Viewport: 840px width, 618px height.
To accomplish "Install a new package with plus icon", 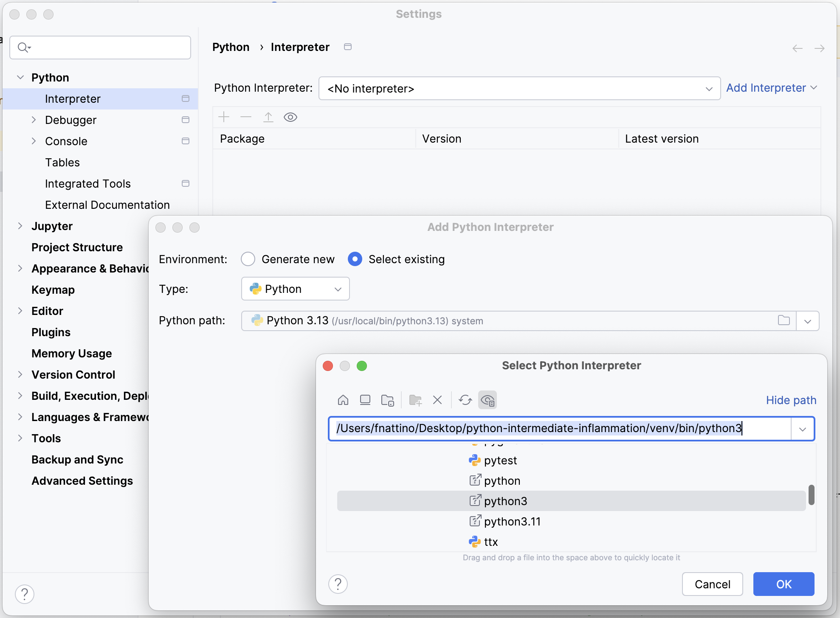I will [224, 117].
